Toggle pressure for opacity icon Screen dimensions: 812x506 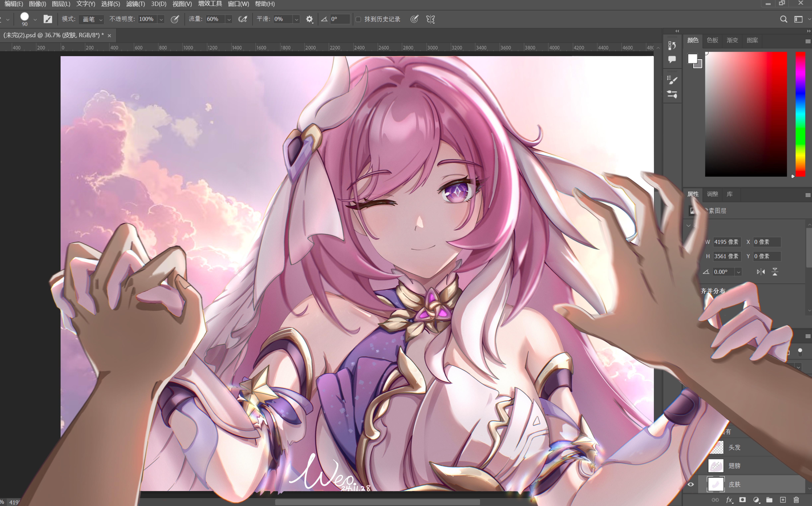(x=175, y=19)
